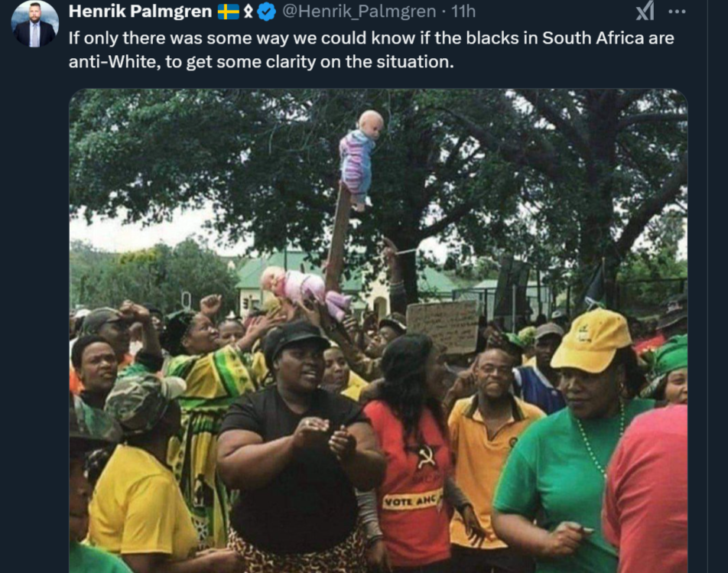Open the author's round profile avatar
This screenshot has width=728, height=573.
click(x=35, y=24)
